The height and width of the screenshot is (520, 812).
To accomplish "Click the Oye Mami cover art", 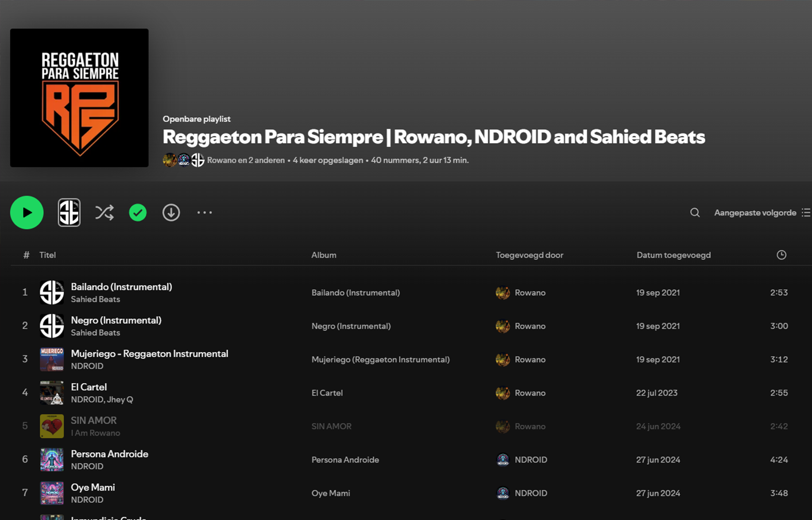I will coord(52,492).
